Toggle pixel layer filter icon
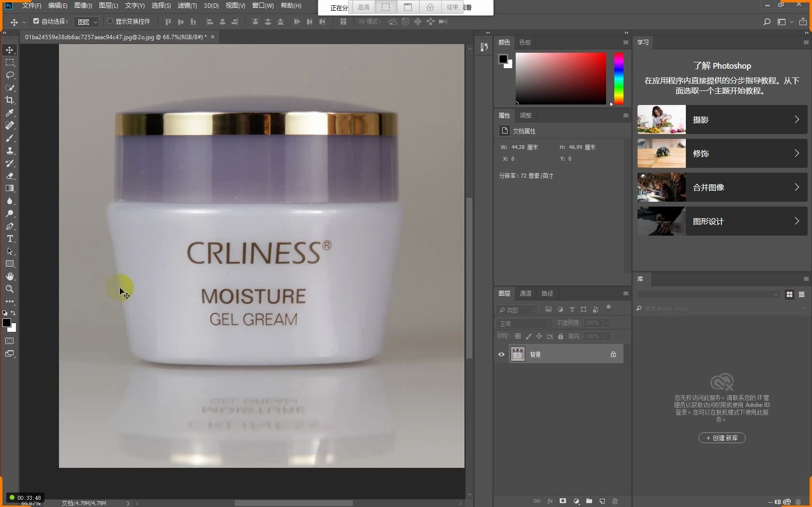Viewport: 812px width, 507px height. 549,310
